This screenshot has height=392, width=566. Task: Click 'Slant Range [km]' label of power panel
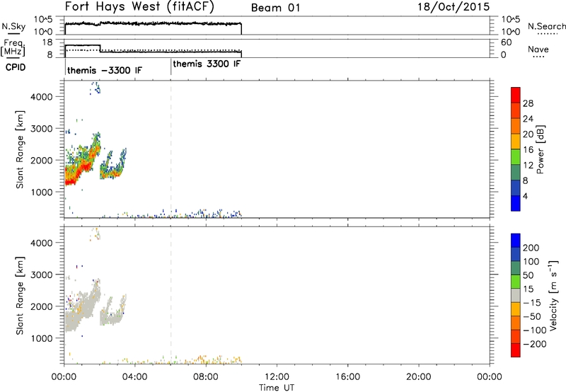tap(20, 149)
